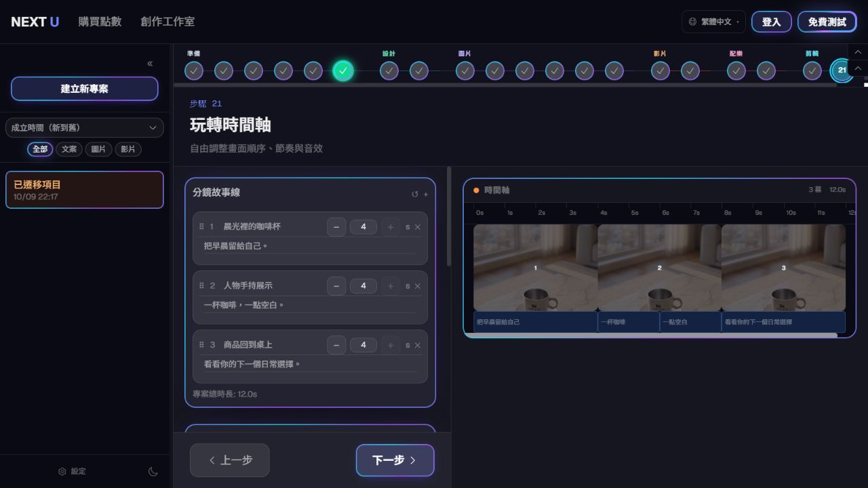Open the first step under the 影片 stage label
The image size is (868, 488).
point(660,70)
